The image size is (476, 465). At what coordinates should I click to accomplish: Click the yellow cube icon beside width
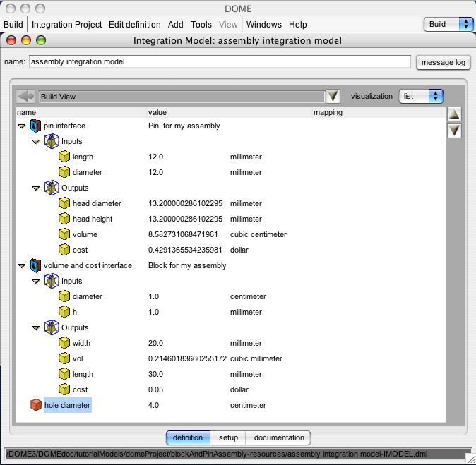coord(64,343)
